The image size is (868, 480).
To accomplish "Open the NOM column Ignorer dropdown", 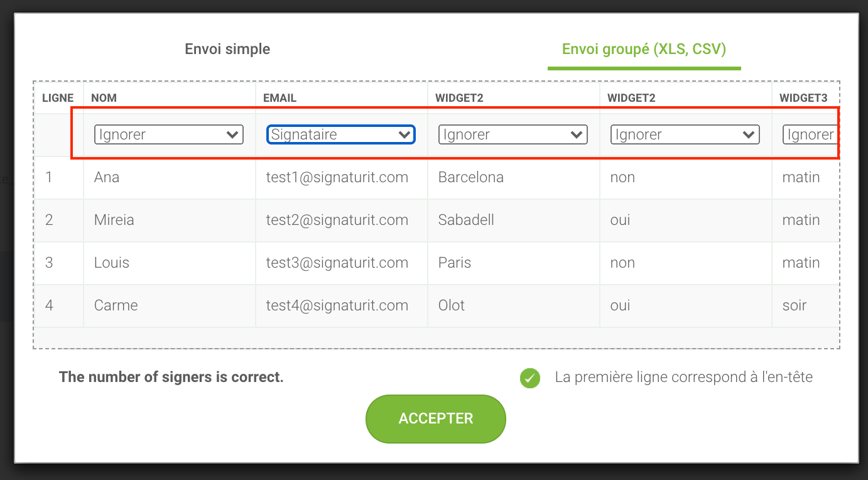I will 169,134.
